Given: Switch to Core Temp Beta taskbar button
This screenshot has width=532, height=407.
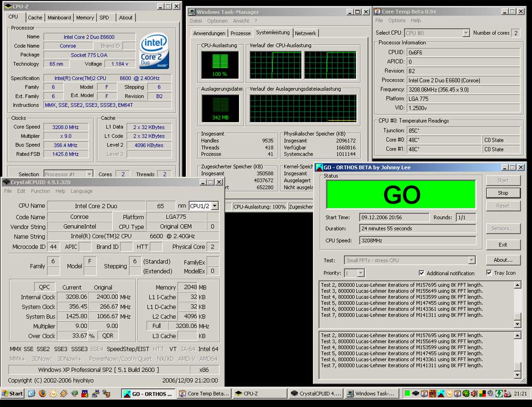Looking at the screenshot, I should (x=204, y=394).
